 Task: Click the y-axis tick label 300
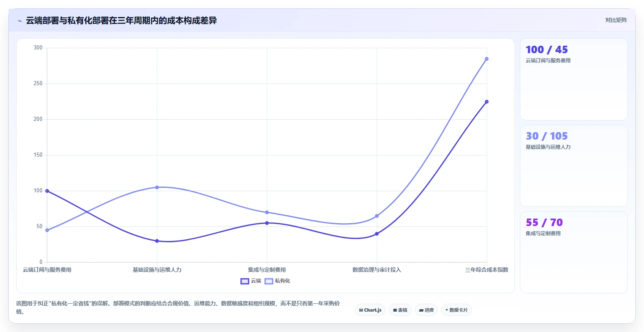coord(38,48)
